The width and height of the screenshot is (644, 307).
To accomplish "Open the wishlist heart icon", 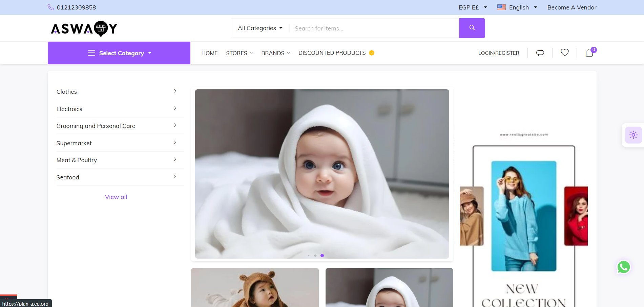I will click(x=564, y=52).
